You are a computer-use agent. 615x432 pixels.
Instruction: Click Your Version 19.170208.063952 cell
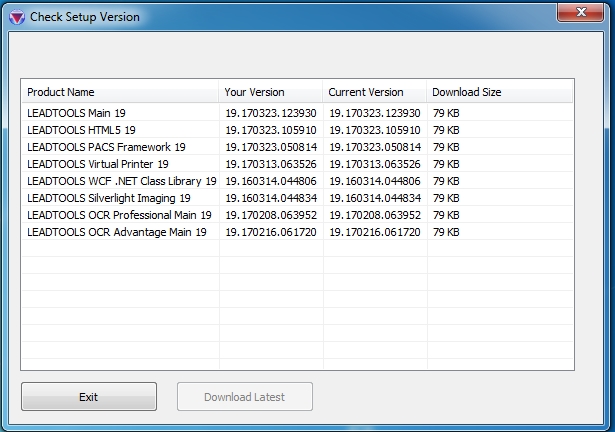271,215
